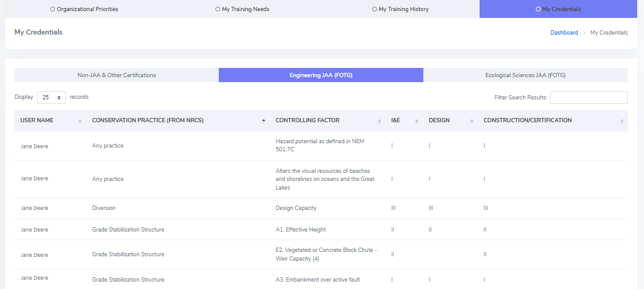This screenshot has width=644, height=289.
Task: Sort by Conservation Practice column arrow
Action: tap(264, 121)
